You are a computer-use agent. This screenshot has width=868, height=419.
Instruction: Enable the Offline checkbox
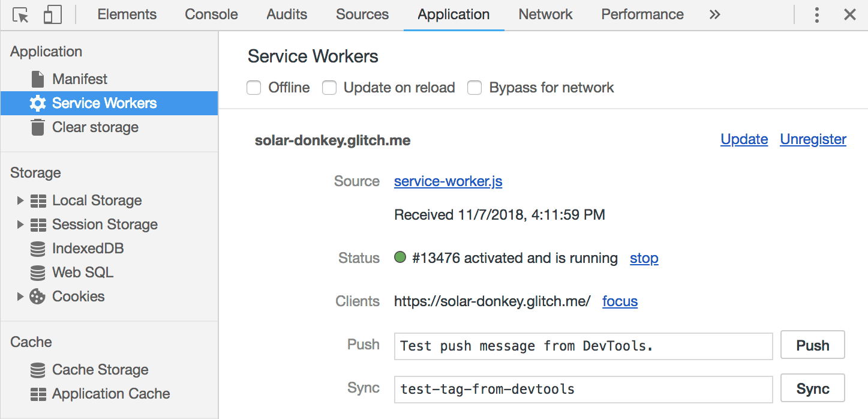point(254,87)
